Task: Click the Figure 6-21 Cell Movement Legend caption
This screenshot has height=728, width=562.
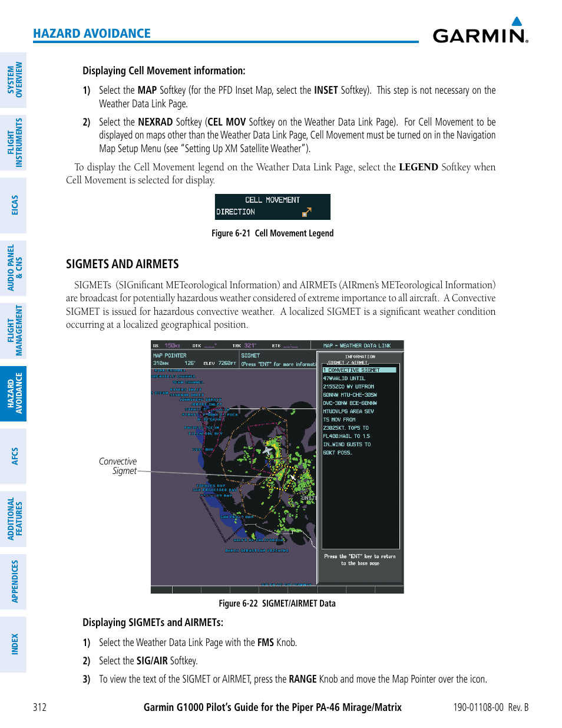Action: tap(273, 233)
